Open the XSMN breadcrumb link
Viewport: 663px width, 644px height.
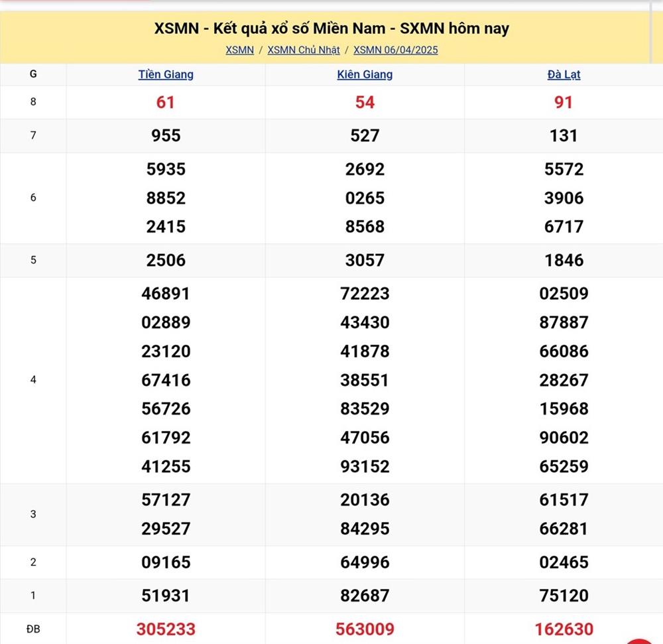(239, 50)
